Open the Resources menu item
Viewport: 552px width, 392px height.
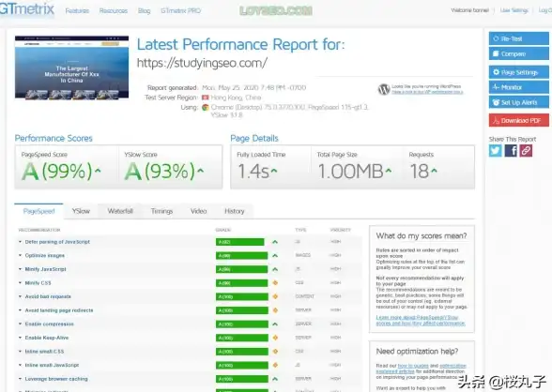click(114, 11)
